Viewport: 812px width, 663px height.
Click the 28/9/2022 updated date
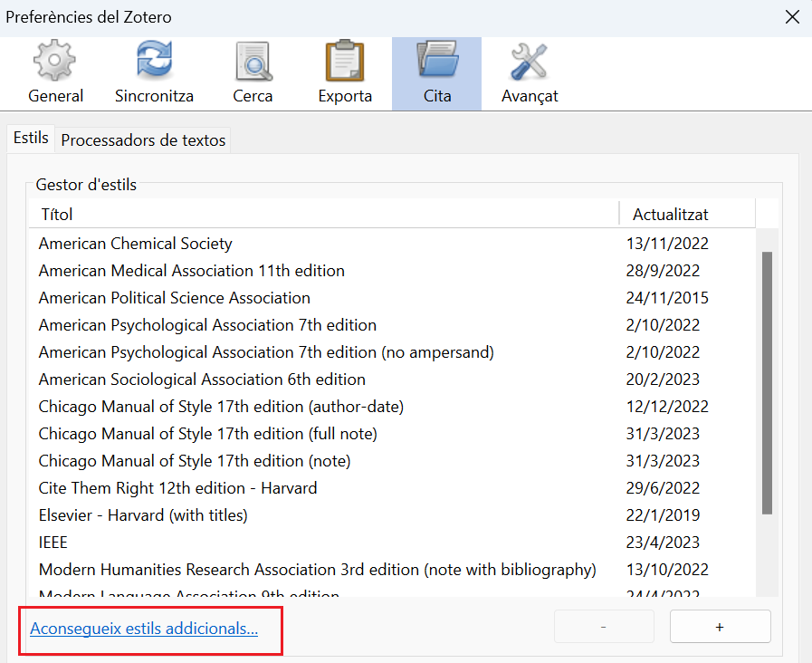click(663, 271)
